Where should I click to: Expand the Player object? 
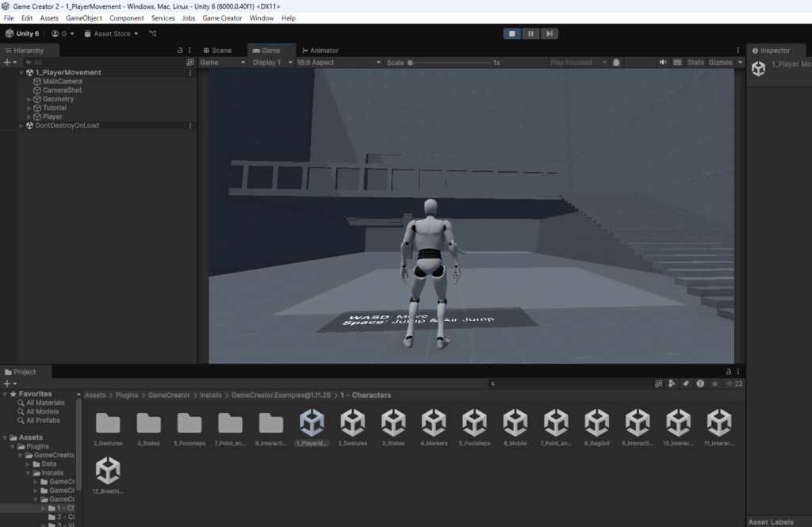point(29,117)
